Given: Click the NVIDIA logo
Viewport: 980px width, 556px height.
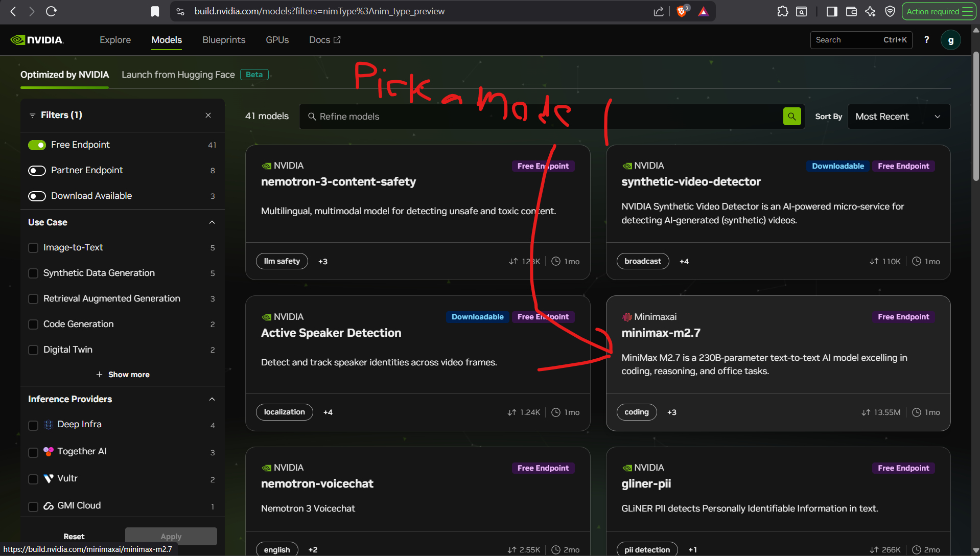Looking at the screenshot, I should point(37,40).
